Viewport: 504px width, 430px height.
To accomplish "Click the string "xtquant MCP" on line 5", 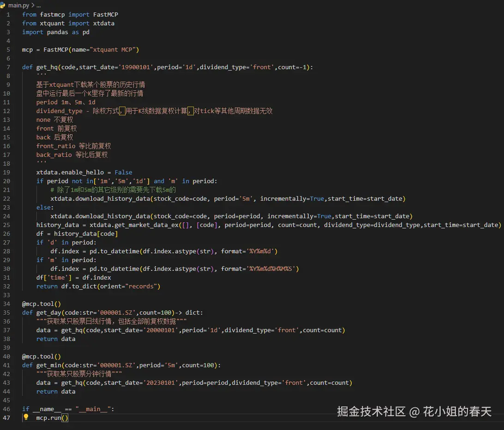I will click(x=113, y=49).
